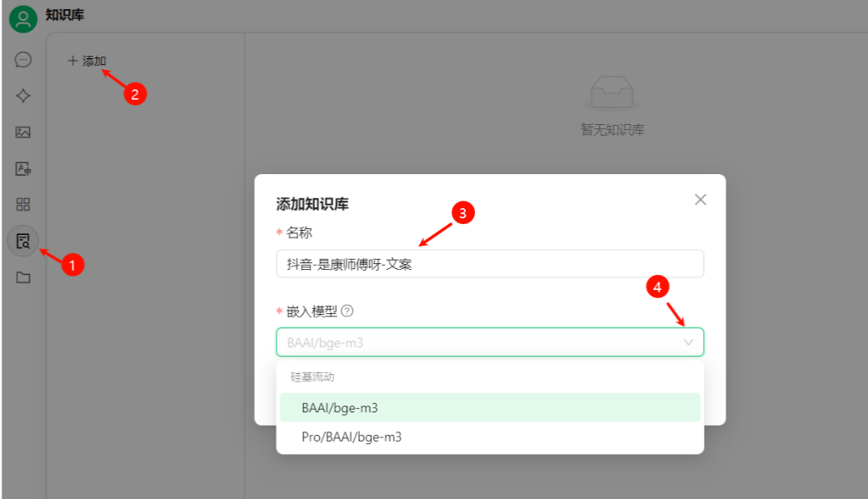The height and width of the screenshot is (499, 868).
Task: Click the 知识库 page title
Action: tap(65, 15)
